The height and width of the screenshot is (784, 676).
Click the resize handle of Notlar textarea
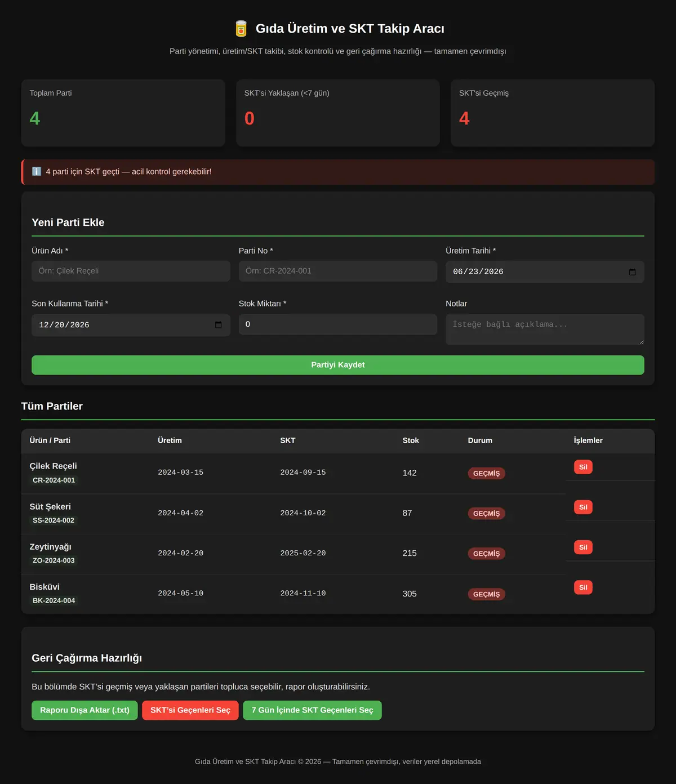tap(641, 341)
